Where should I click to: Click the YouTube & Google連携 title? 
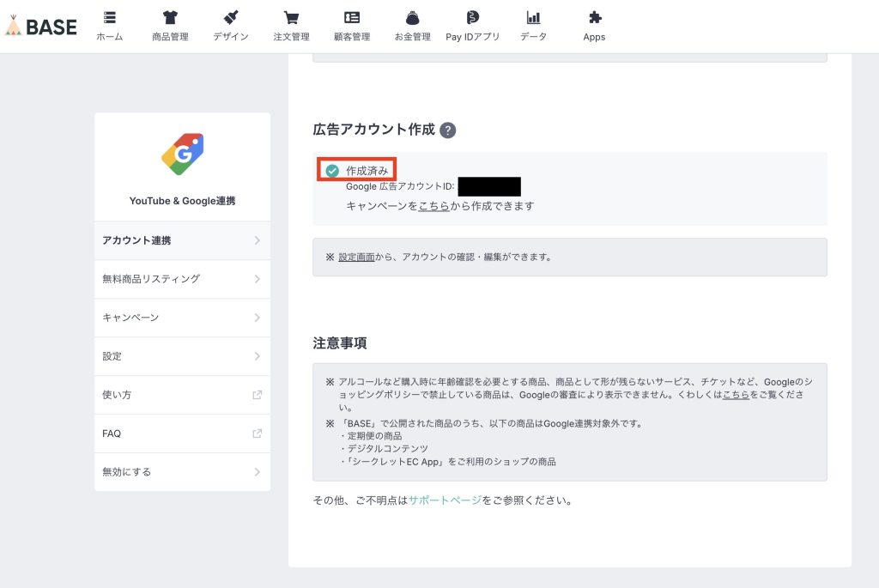[182, 201]
